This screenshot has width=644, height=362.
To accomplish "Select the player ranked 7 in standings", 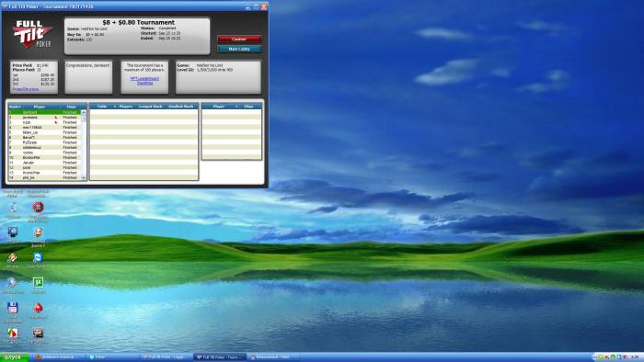I will pyautogui.click(x=44, y=142).
